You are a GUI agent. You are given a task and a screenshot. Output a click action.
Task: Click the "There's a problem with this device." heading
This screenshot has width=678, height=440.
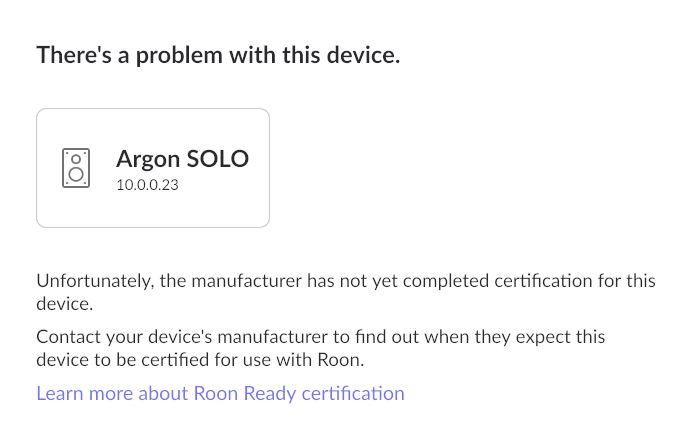(x=218, y=55)
